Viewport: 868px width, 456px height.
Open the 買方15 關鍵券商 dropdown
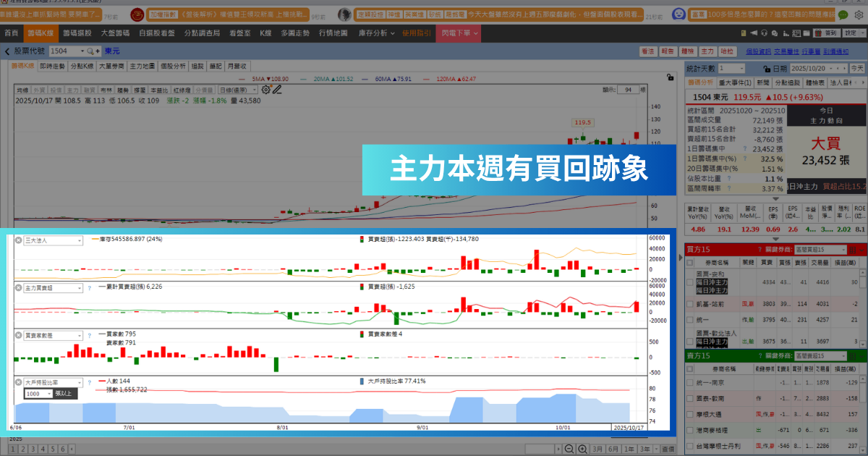tap(821, 249)
